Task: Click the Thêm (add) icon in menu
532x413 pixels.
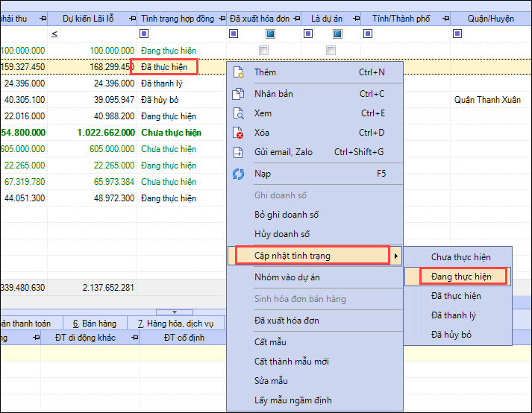Action: tap(239, 72)
